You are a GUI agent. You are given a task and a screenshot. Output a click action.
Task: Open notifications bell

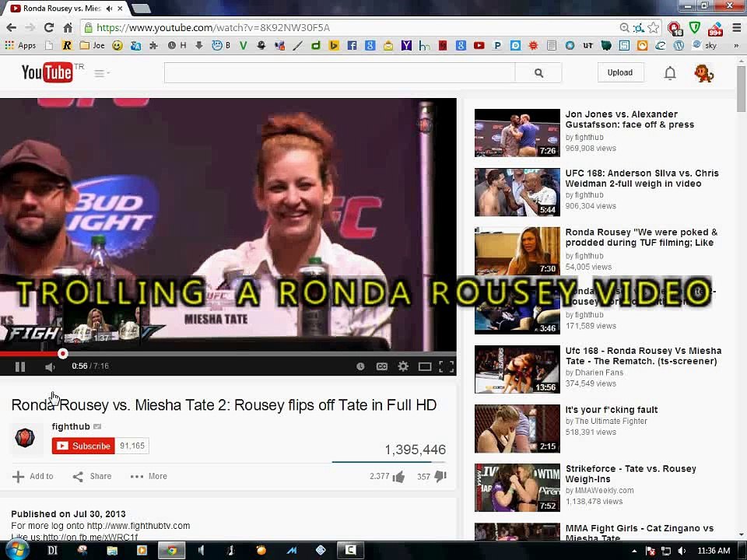(x=670, y=73)
